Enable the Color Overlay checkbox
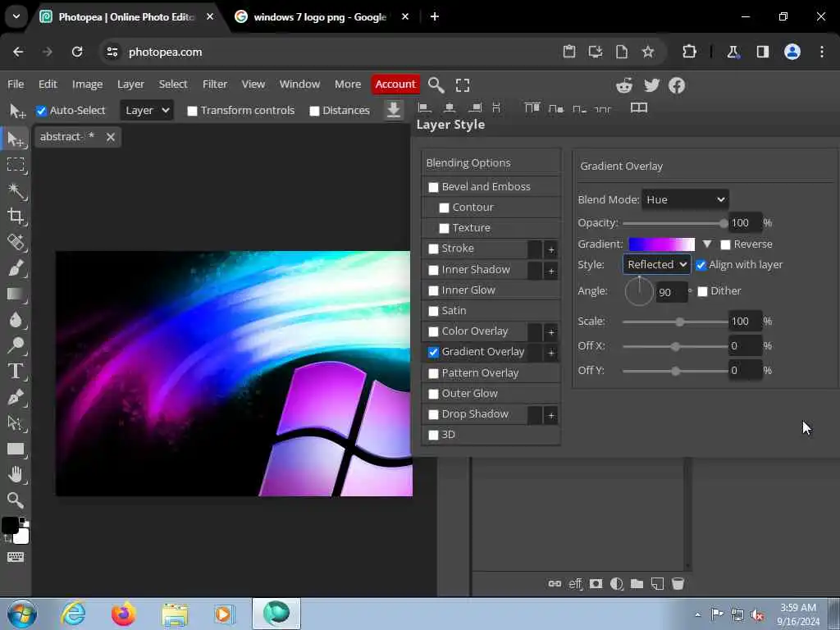The height and width of the screenshot is (630, 840). 433,331
